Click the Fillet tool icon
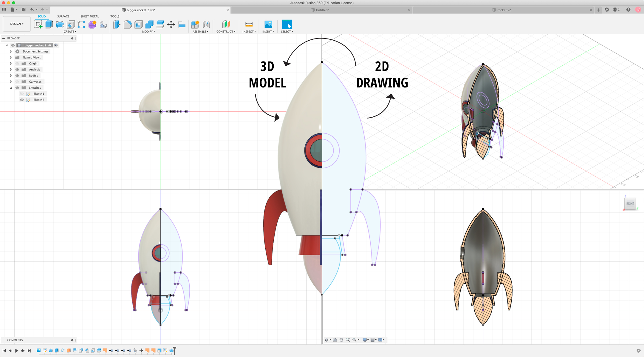Screen dimensions: 644x357 pyautogui.click(x=128, y=24)
